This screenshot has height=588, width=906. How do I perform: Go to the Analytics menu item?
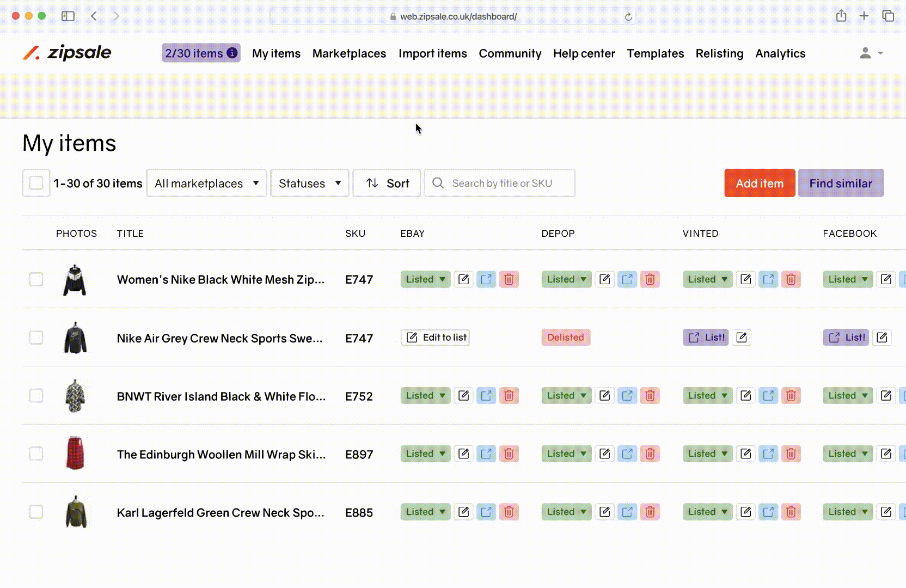pos(780,53)
